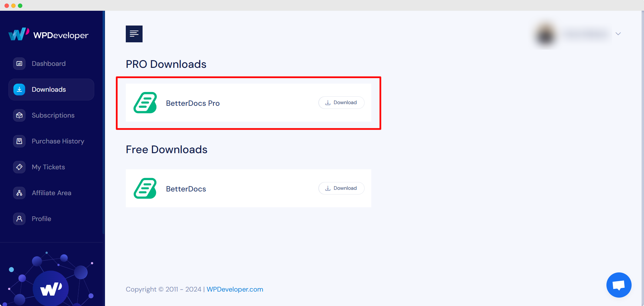644x306 pixels.
Task: Click the Purchase History icon
Action: coord(19,141)
